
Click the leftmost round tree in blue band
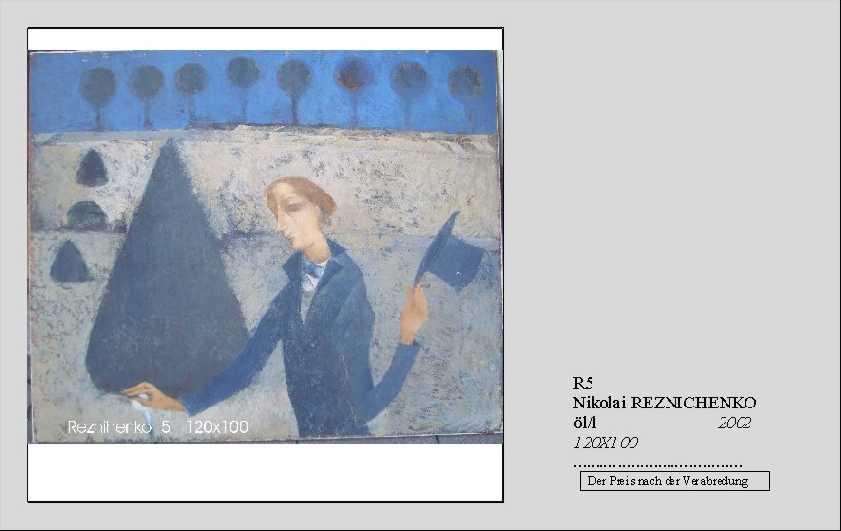pyautogui.click(x=98, y=96)
